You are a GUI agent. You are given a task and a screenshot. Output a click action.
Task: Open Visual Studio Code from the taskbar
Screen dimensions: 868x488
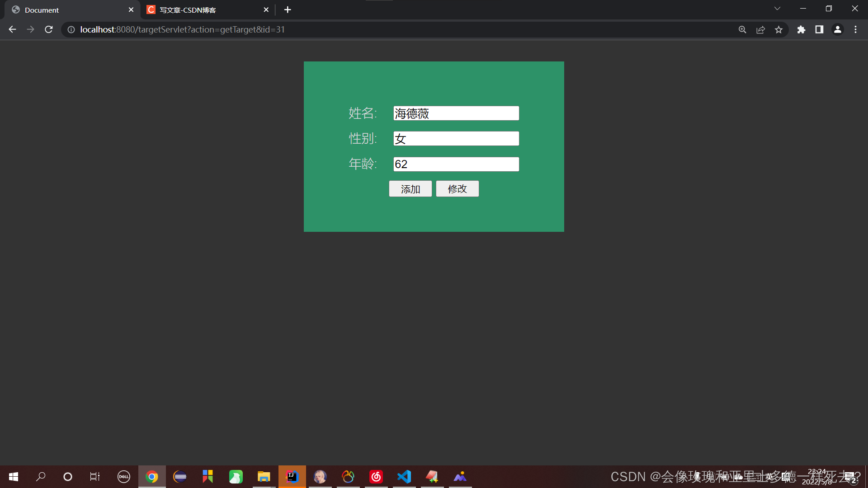click(404, 477)
